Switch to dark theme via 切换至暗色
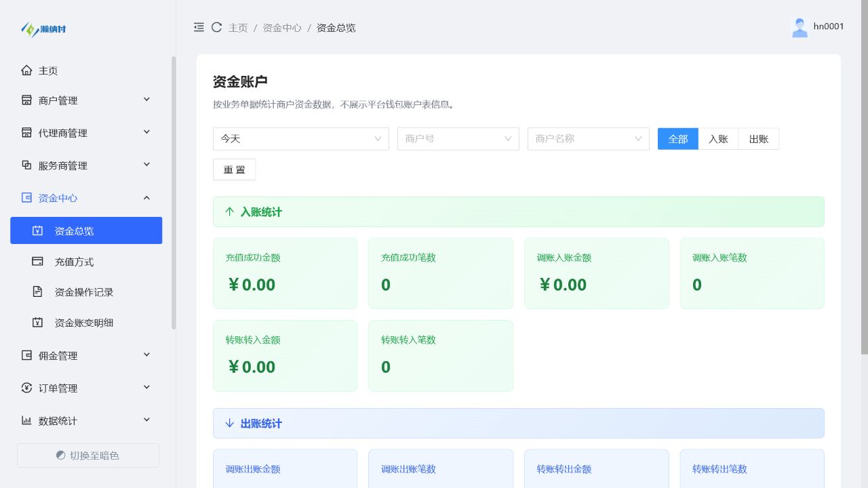Viewport: 868px width, 488px height. [x=88, y=455]
